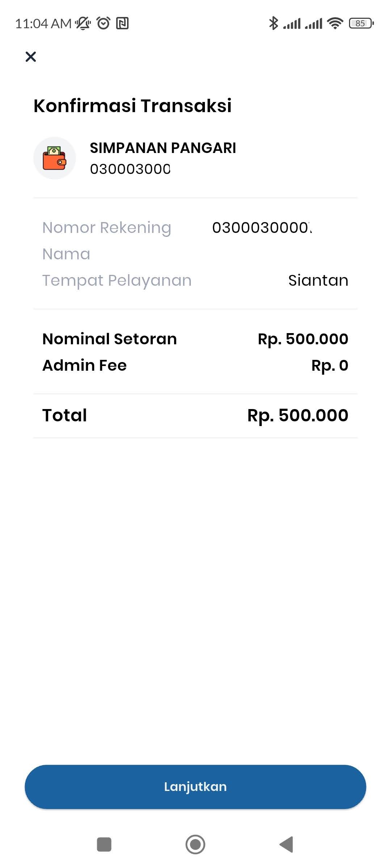The height and width of the screenshot is (868, 391).
Task: Tap the alarm clock status icon
Action: coord(104,23)
